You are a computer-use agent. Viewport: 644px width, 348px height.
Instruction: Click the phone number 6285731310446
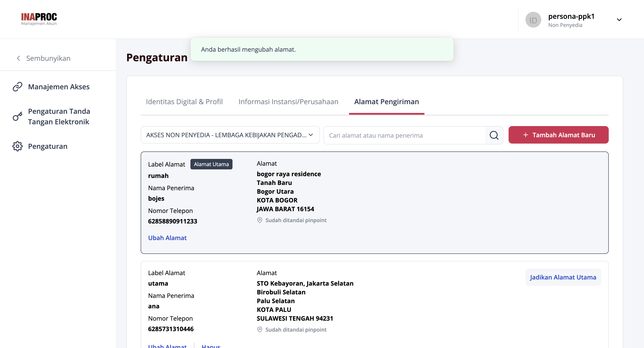pyautogui.click(x=171, y=329)
